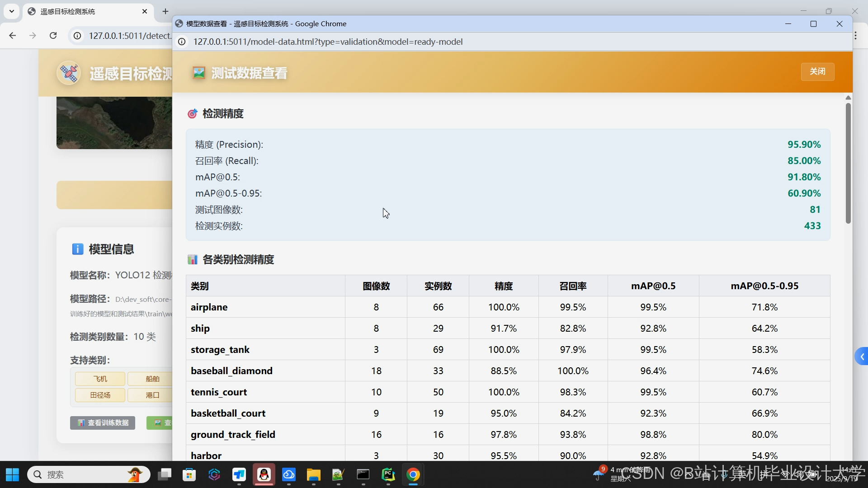Open PyCharm from taskbar
This screenshot has height=488, width=868.
pos(388,474)
